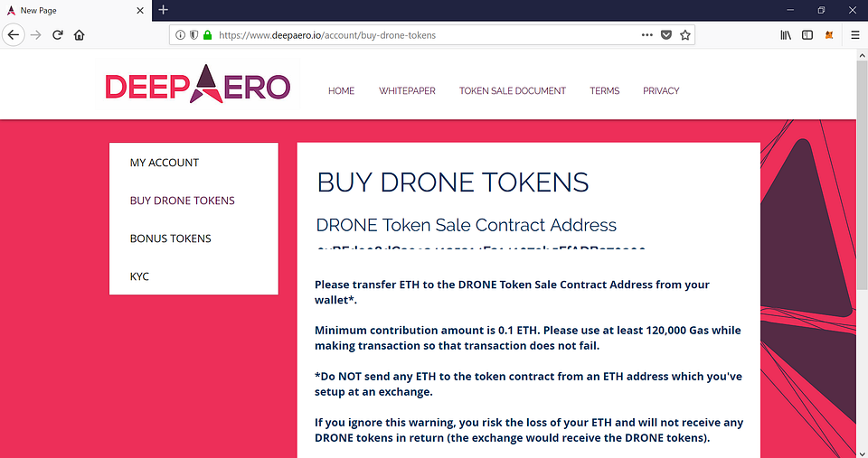Image resolution: width=868 pixels, height=458 pixels.
Task: Select MY ACCOUNT in sidebar
Action: [x=165, y=163]
